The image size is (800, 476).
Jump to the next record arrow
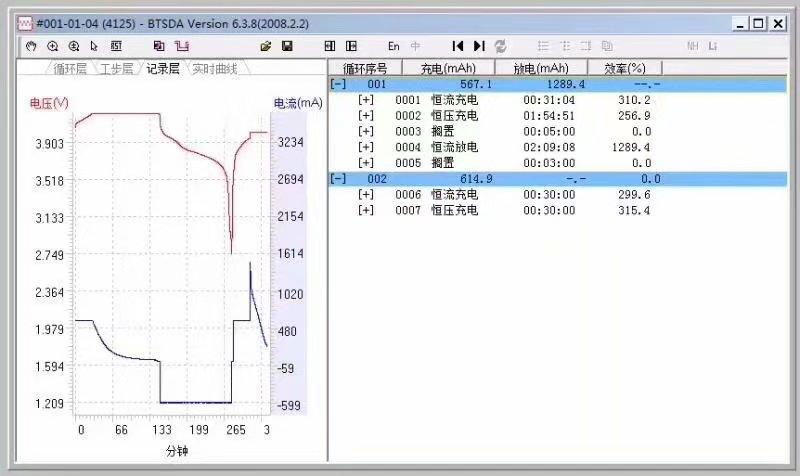479,46
